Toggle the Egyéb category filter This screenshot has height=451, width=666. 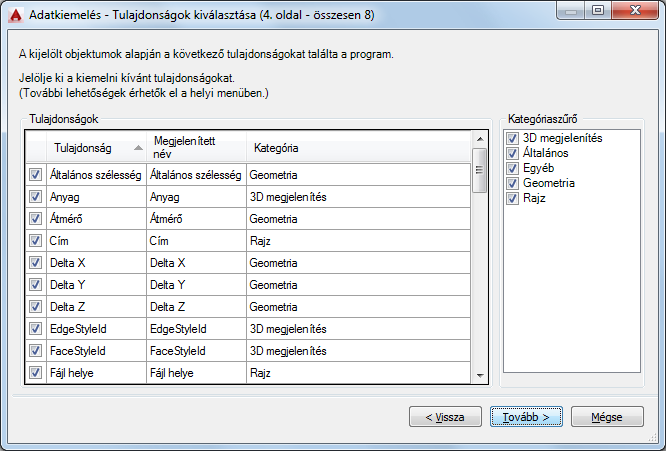click(x=513, y=168)
